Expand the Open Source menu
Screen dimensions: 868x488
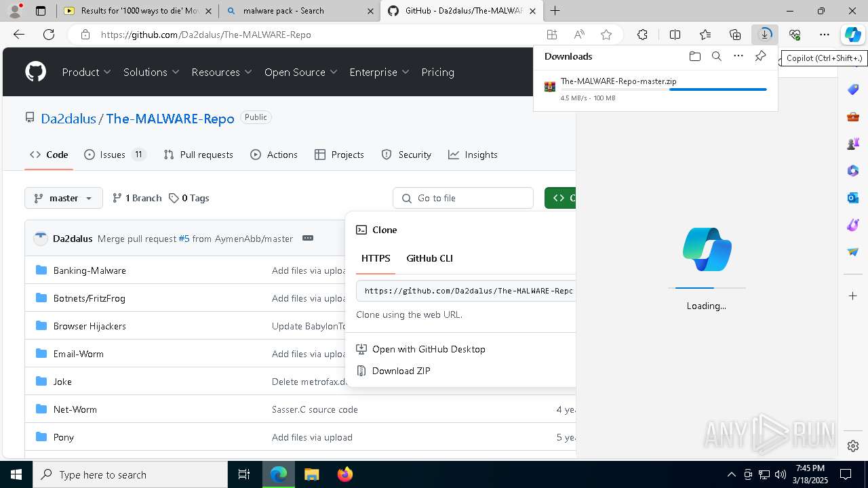click(301, 72)
